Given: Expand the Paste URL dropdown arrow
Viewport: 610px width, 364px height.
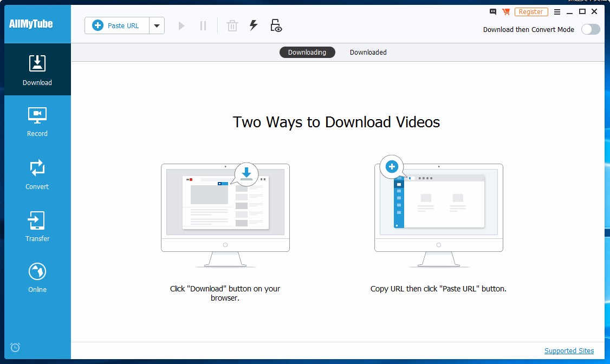Looking at the screenshot, I should click(157, 25).
